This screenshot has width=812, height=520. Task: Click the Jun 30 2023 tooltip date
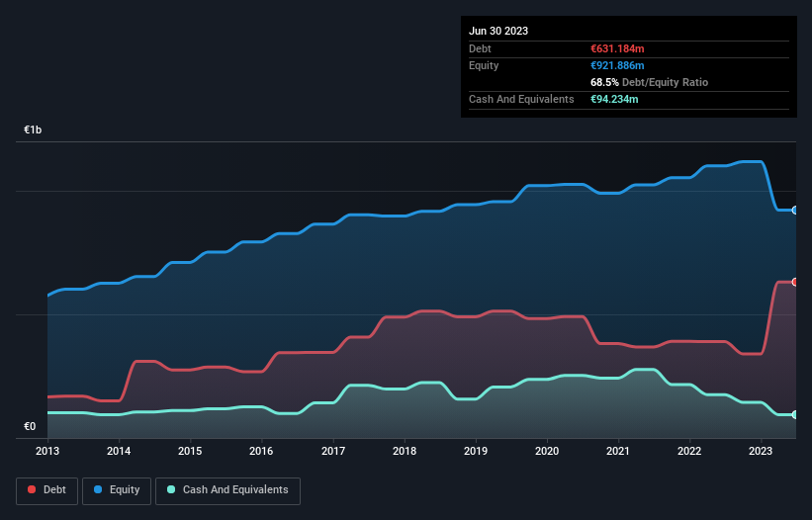[x=498, y=31]
